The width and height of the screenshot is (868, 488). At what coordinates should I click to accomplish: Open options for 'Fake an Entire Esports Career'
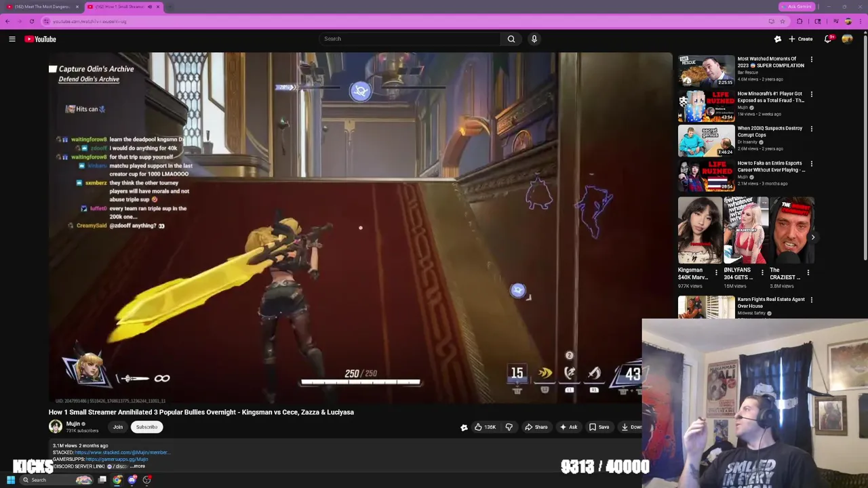click(812, 163)
